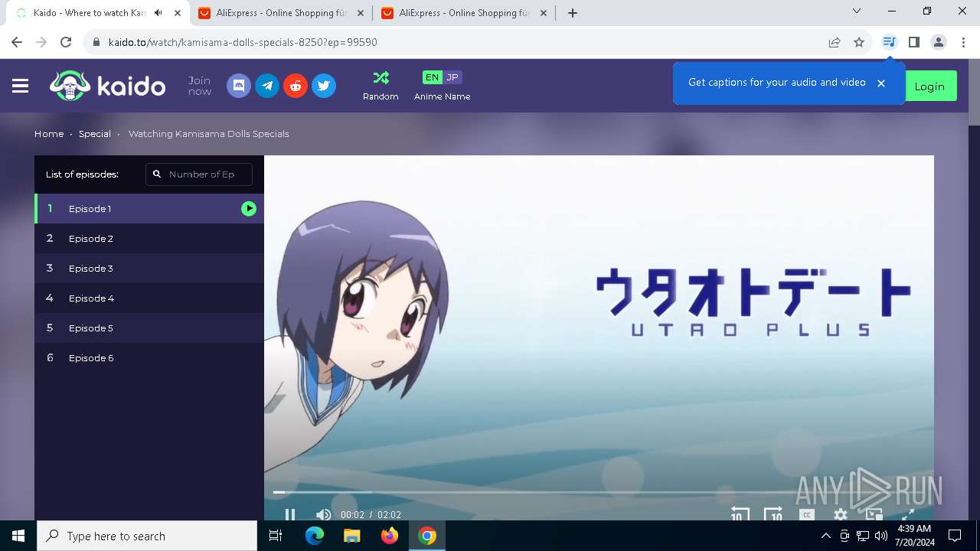Open Task View on the taskbar
The width and height of the screenshot is (980, 551).
[x=276, y=536]
